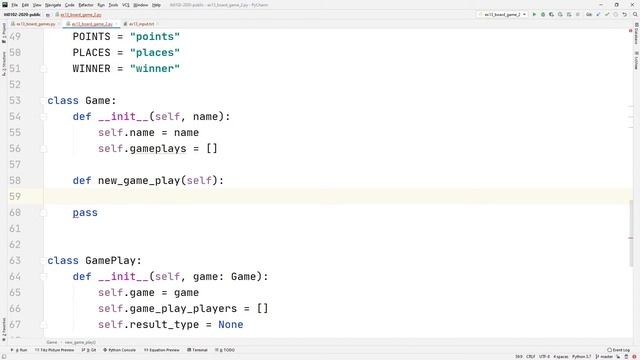Toggle breakpoint on line 59 gutter
640x360 pixels.
coord(32,196)
